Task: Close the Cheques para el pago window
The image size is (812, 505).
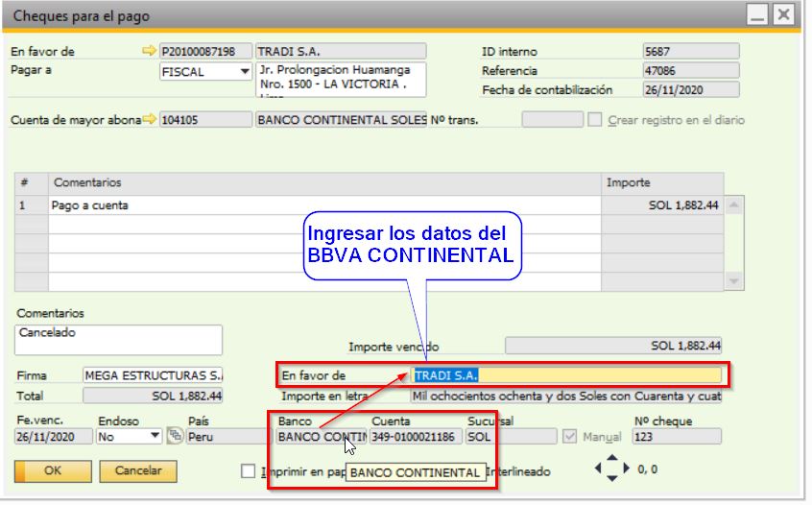Action: (783, 14)
